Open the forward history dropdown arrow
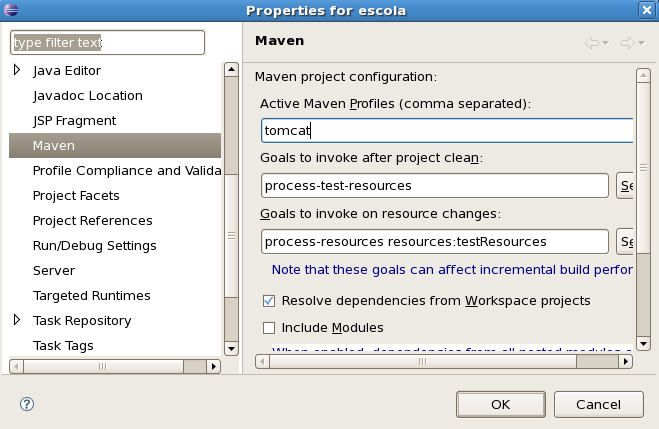Viewport: 659px width, 429px height. tap(641, 43)
